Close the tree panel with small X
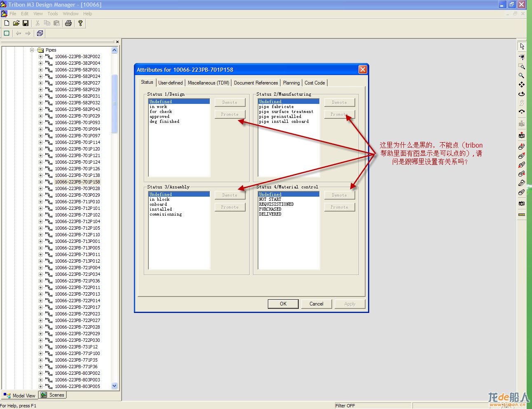 pyautogui.click(x=117, y=42)
